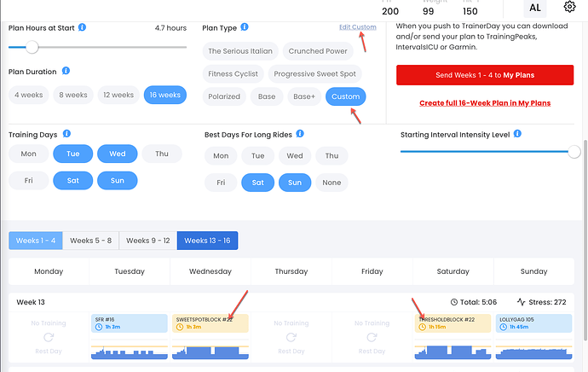The height and width of the screenshot is (372, 588).
Task: Click the Plan Hours at Start slider handle
Action: click(32, 47)
